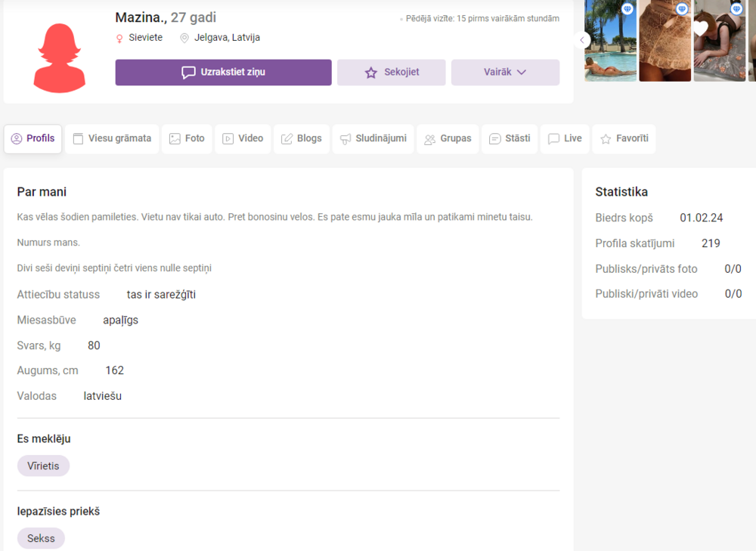
Task: Click the Sekss interest tag
Action: tap(41, 538)
